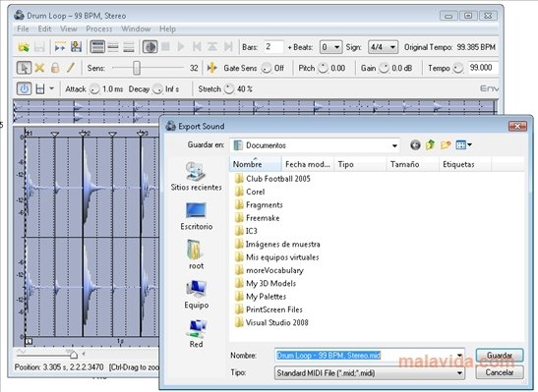
Task: Select the middle view layout icon
Action: pos(113,47)
